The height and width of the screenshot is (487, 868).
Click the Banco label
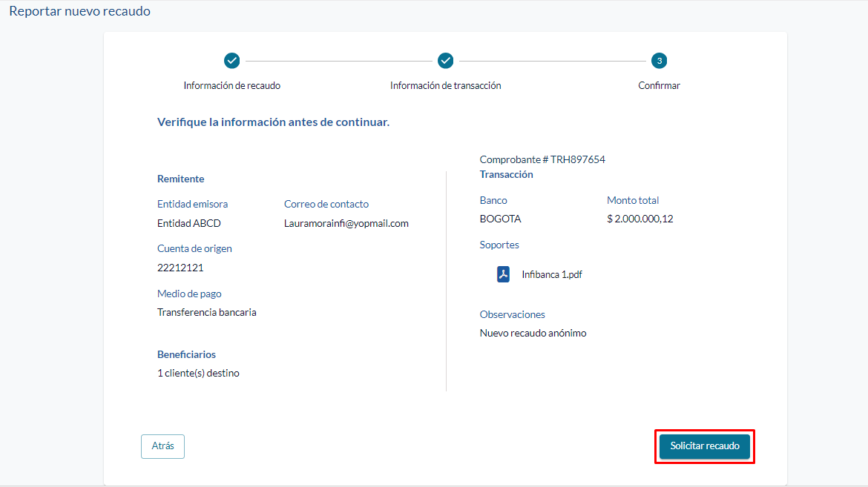[493, 200]
